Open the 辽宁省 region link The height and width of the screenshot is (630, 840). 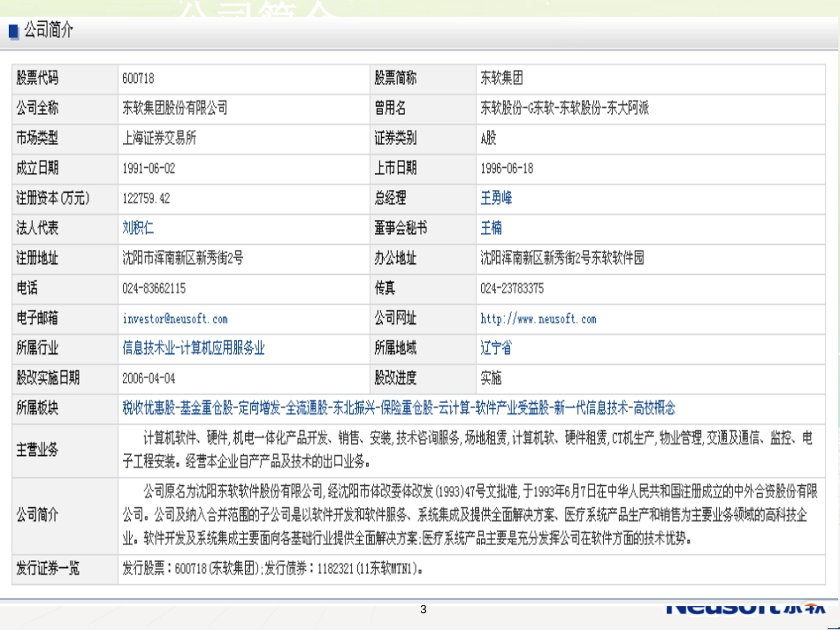[495, 348]
